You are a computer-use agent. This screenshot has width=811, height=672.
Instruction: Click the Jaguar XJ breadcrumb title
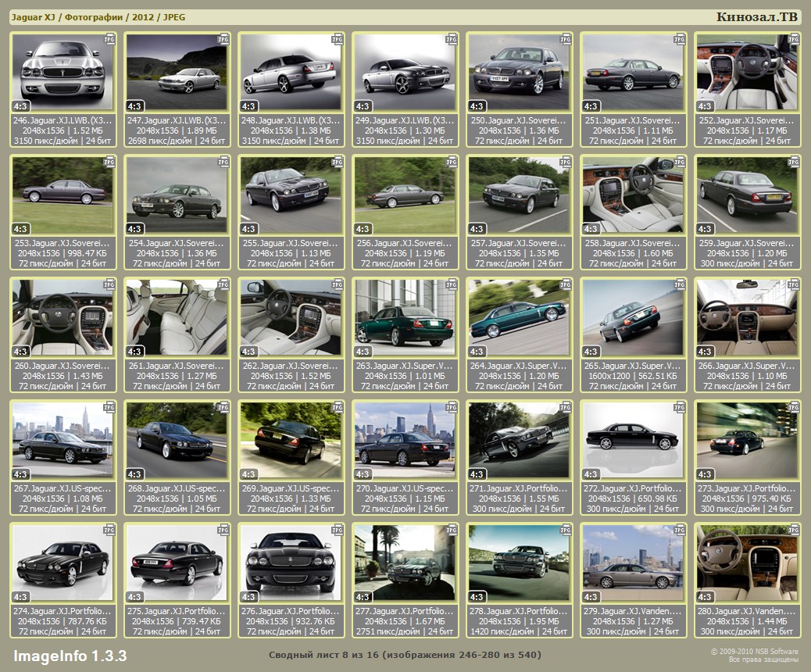[32, 17]
